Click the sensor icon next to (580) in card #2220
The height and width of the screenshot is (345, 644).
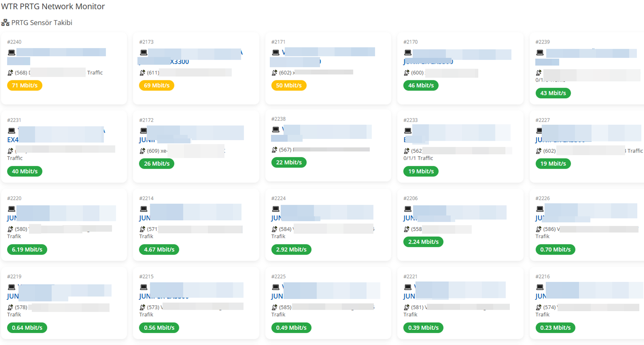point(10,229)
